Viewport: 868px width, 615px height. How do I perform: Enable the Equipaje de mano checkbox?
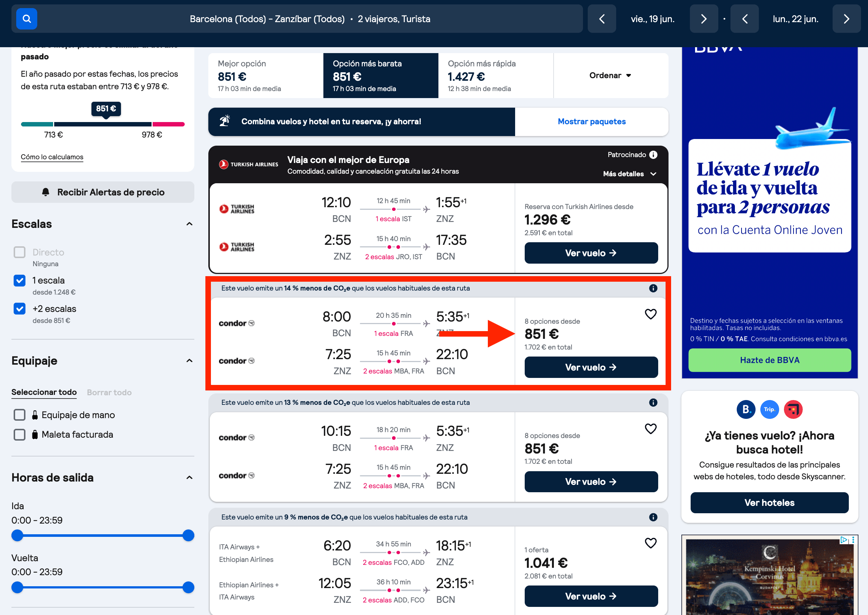pos(19,415)
